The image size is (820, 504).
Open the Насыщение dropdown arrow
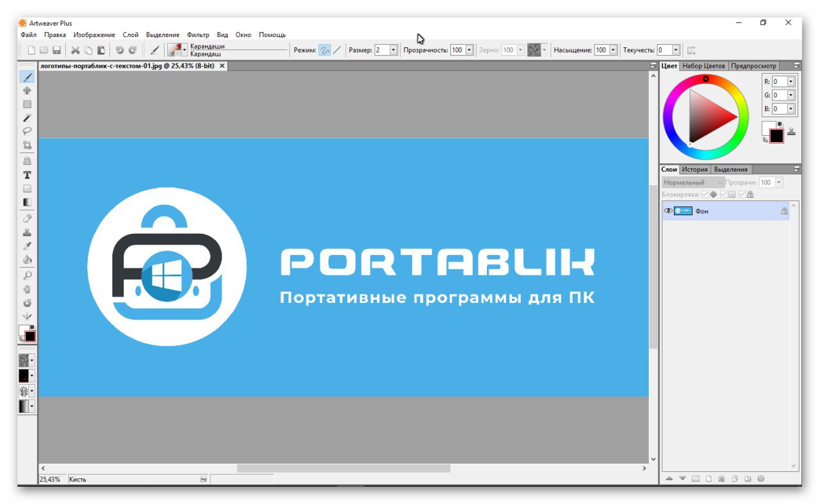614,50
